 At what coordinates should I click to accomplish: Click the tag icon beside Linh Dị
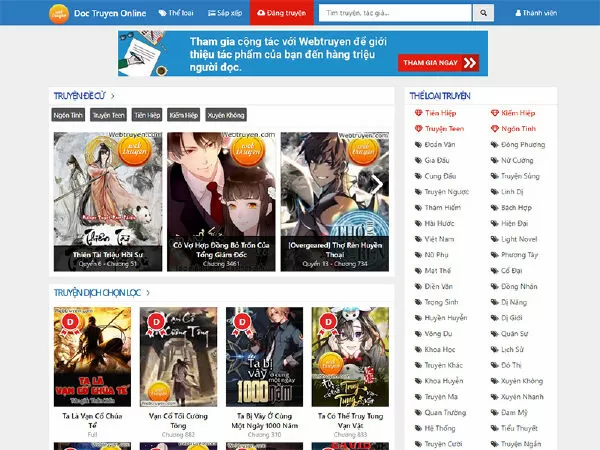point(494,192)
